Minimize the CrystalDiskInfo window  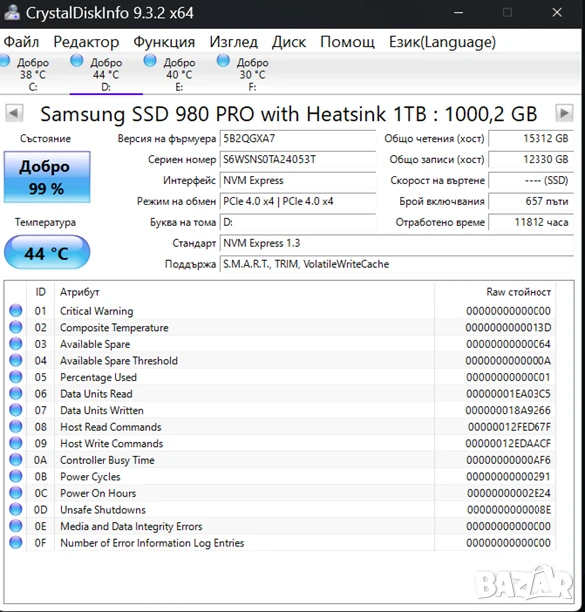point(459,12)
